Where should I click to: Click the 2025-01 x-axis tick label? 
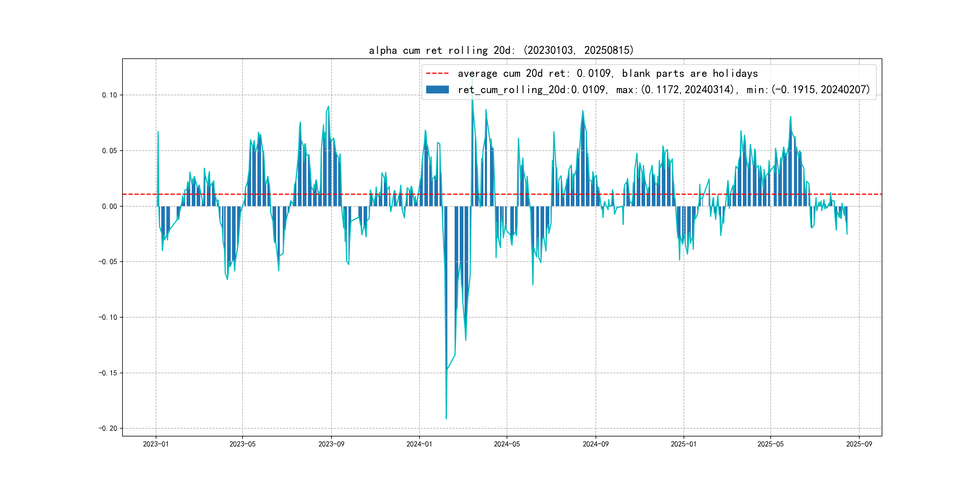(x=683, y=444)
